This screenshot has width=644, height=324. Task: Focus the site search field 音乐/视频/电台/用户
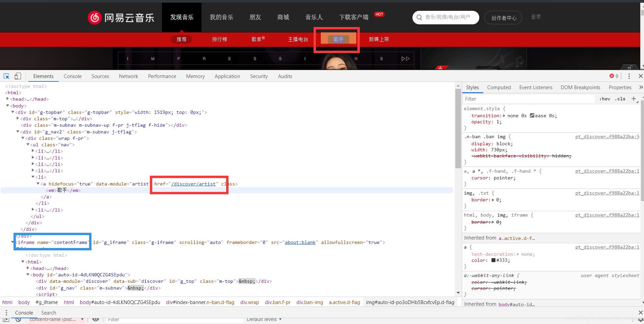point(448,17)
